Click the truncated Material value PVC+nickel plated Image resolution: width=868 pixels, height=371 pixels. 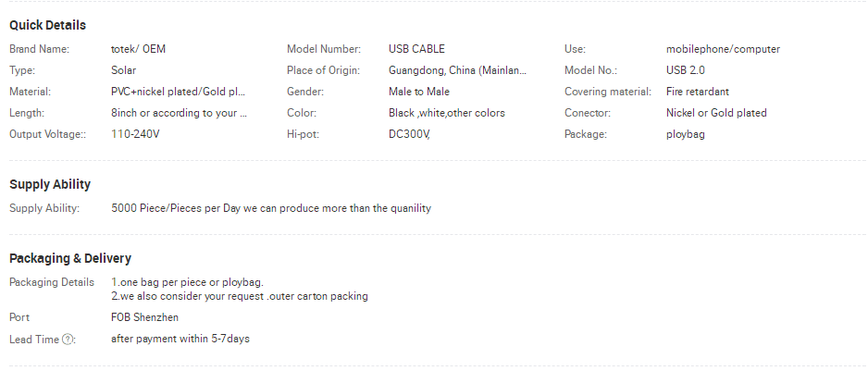click(x=179, y=92)
